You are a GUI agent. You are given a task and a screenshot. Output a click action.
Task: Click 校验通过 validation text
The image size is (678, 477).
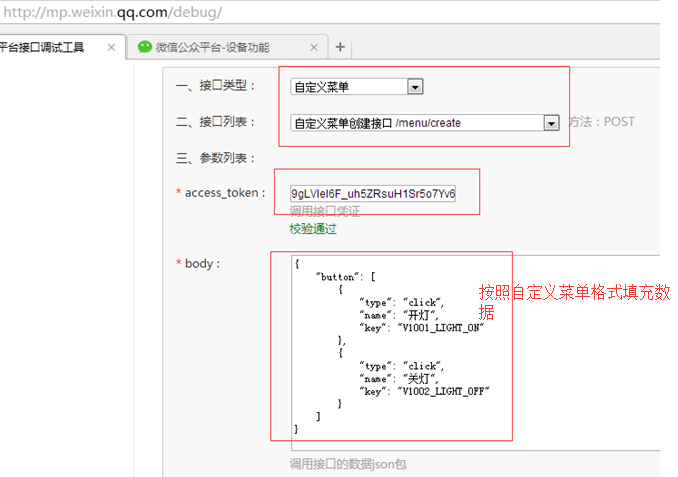click(313, 228)
